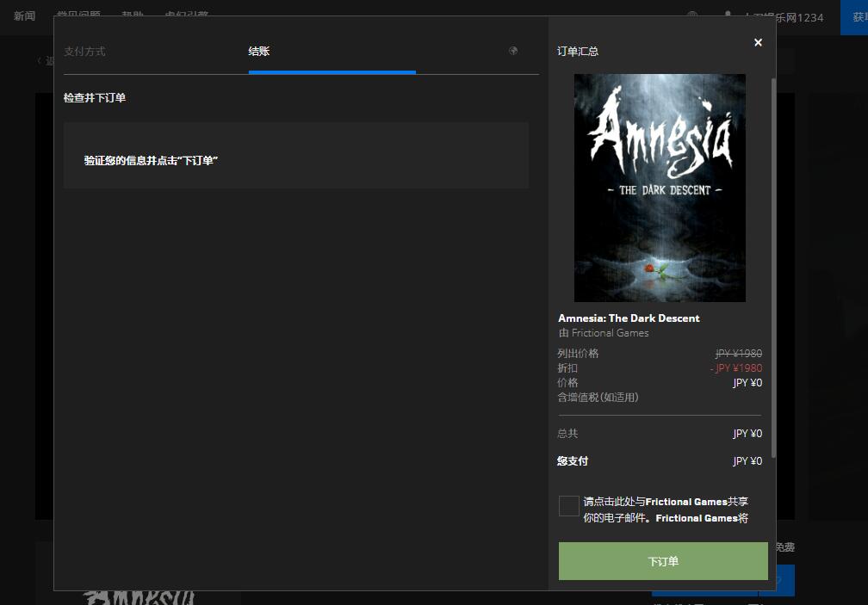This screenshot has width=868, height=605.
Task: Click the 验证您的信息 message box
Action: (x=295, y=160)
